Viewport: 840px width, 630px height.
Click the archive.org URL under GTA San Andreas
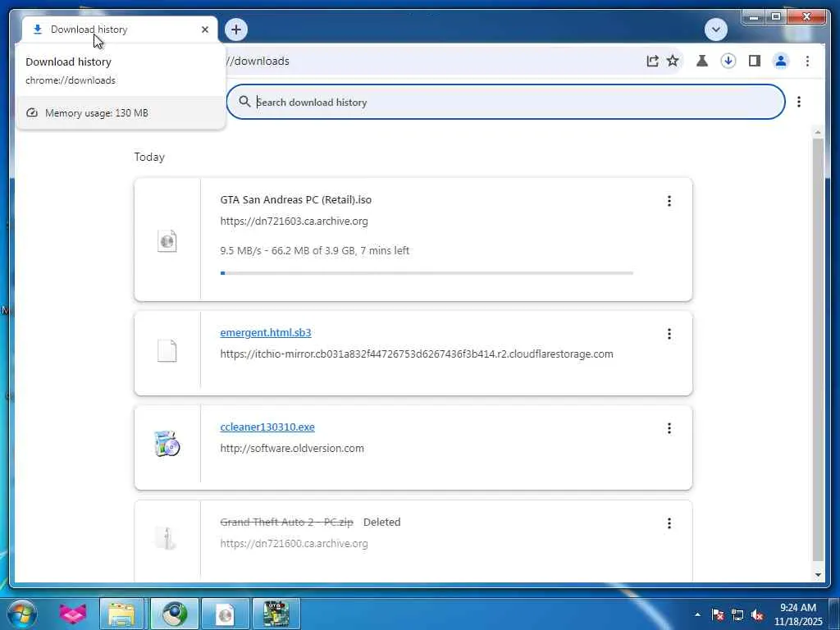click(294, 221)
